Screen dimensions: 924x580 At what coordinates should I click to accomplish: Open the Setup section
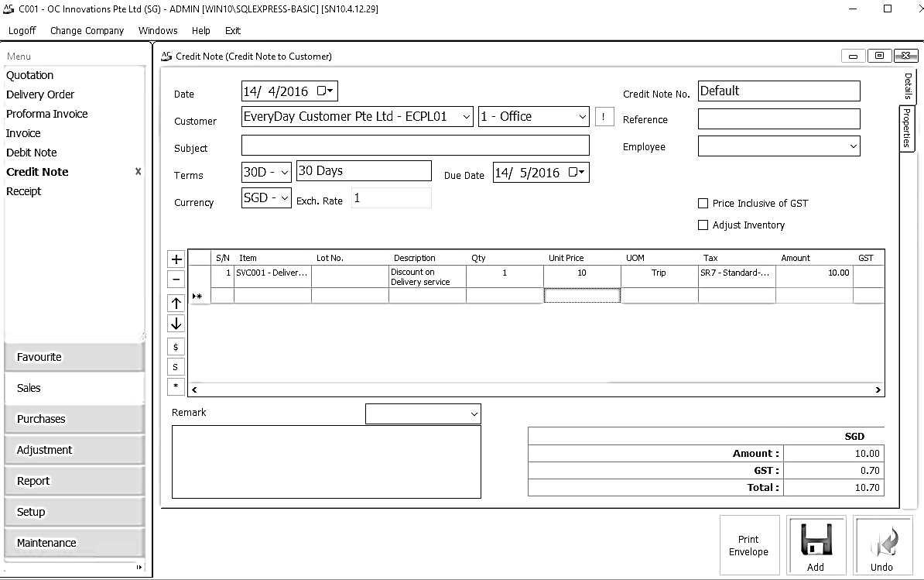pos(74,512)
